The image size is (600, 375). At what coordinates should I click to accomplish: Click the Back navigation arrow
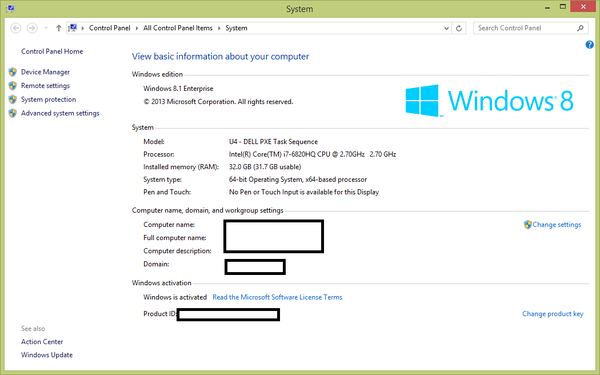(16, 28)
